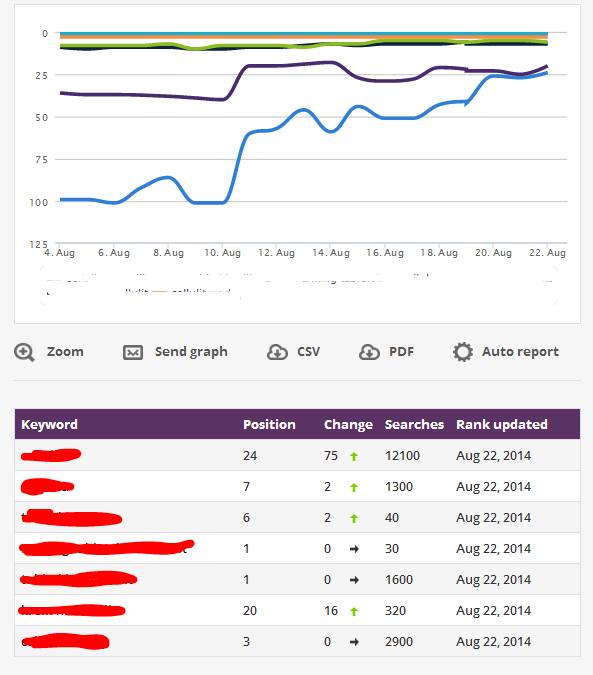This screenshot has height=675, width=593.
Task: Click the 22. Aug axis marker
Action: point(547,253)
